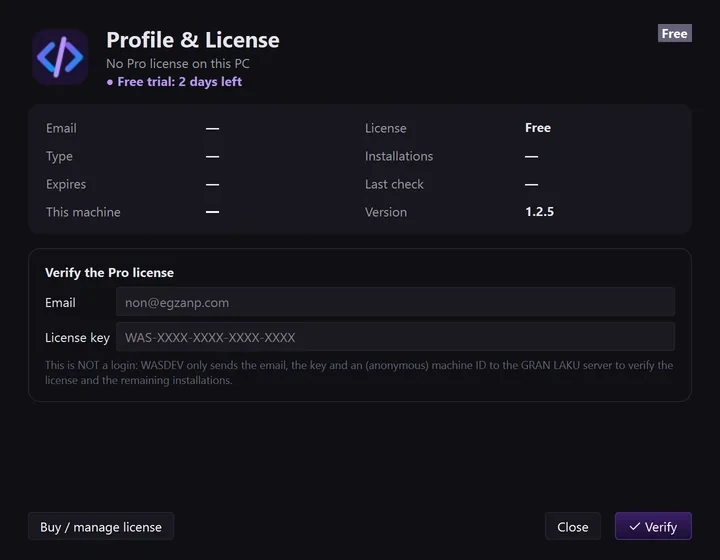Focus the Email input field
Viewport: 720px width, 560px height.
click(x=395, y=302)
